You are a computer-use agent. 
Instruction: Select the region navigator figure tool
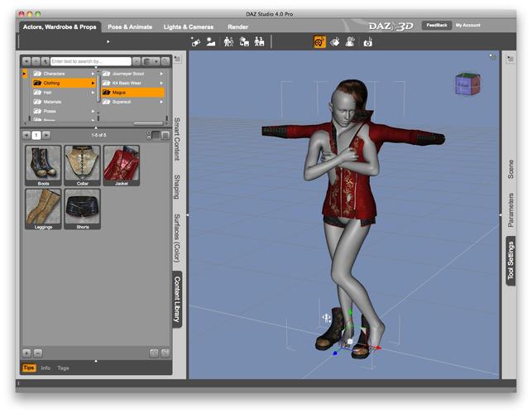[350, 42]
